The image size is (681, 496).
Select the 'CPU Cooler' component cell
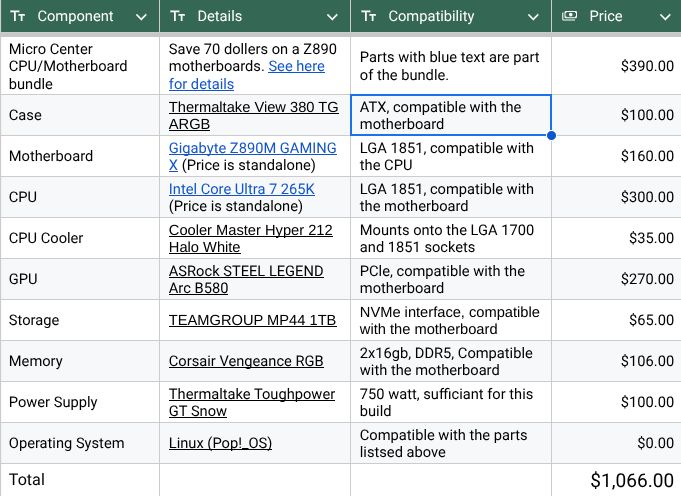(x=80, y=238)
